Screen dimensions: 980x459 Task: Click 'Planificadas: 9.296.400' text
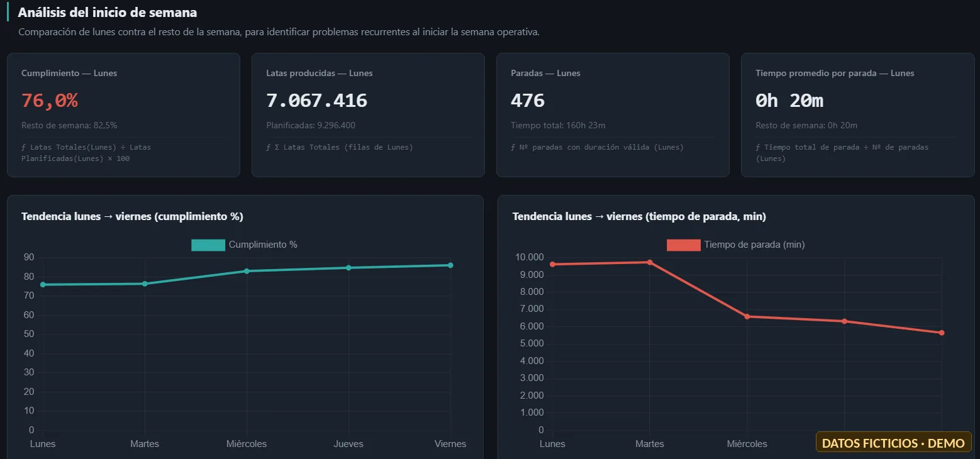pos(311,125)
